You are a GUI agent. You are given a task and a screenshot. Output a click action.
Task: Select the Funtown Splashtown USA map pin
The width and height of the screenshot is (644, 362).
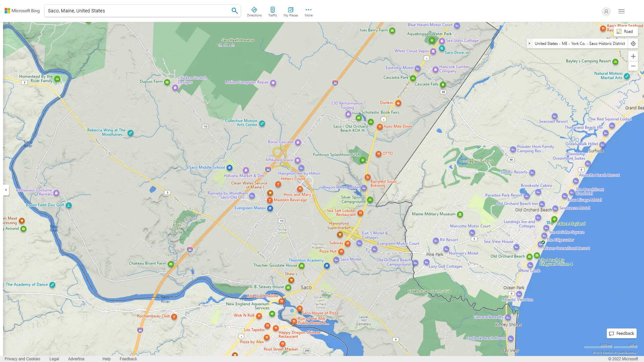click(363, 160)
